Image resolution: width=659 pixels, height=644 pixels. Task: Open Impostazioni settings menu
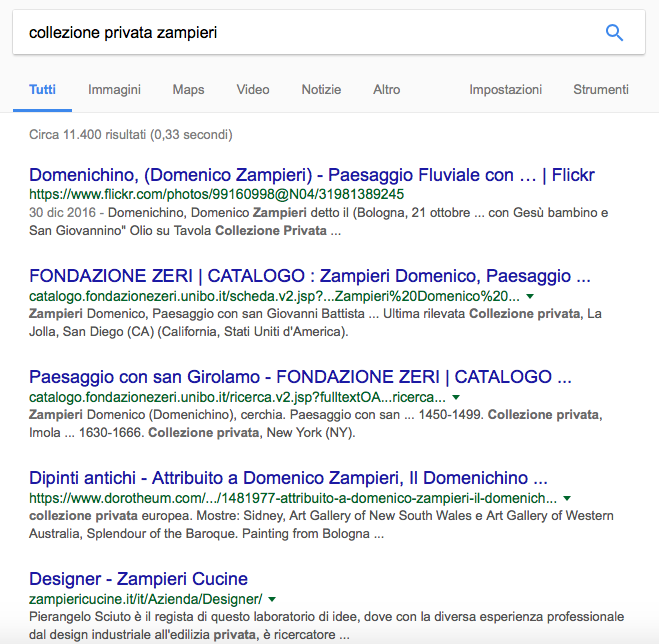click(x=506, y=90)
